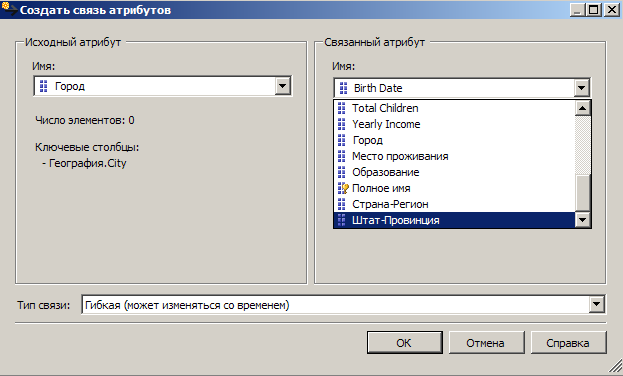Image resolution: width=623 pixels, height=376 pixels.
Task: Collapse the Birth Date dropdown via its arrow
Action: (582, 88)
